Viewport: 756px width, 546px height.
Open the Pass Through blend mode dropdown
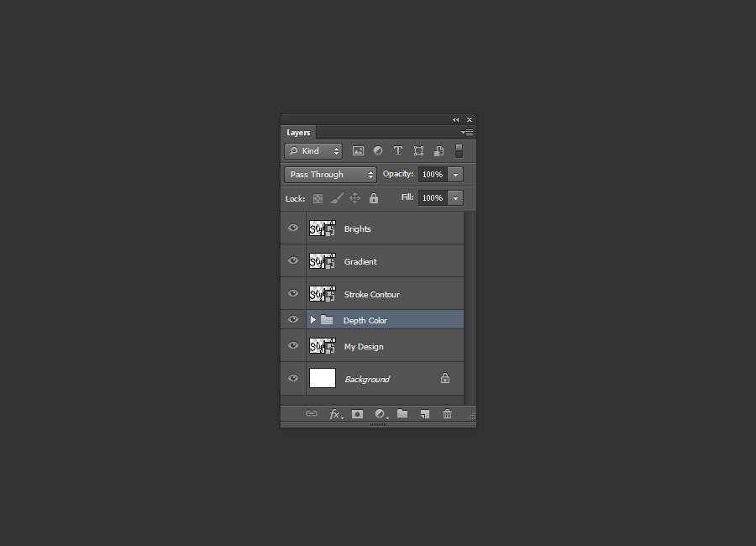pos(330,174)
